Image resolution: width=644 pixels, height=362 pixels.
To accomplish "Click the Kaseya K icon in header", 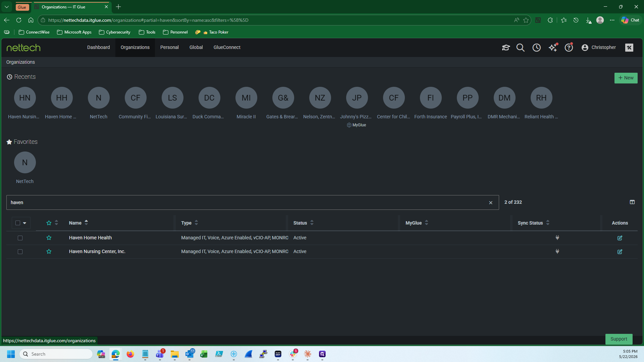I will 629,48.
